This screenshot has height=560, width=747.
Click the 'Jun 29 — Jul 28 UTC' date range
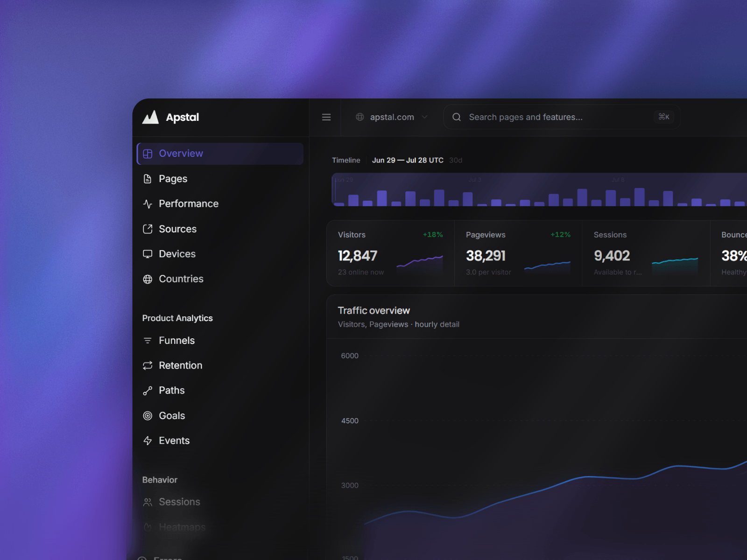pos(408,160)
